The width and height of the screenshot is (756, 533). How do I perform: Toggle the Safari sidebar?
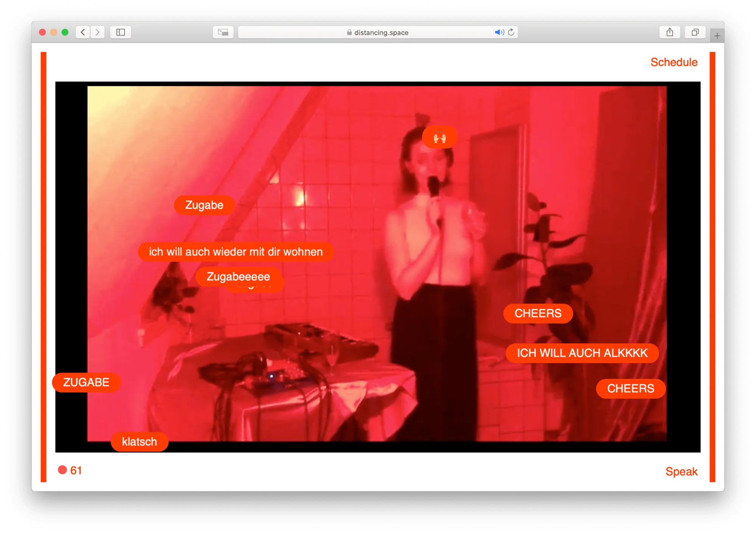pos(121,32)
